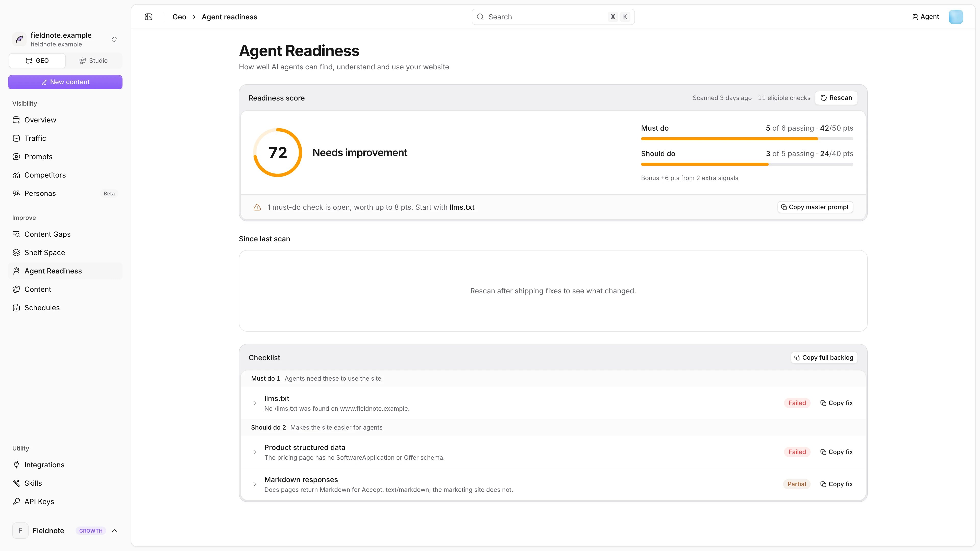This screenshot has width=980, height=551.
Task: Expand the Fieldnote account menu chevron
Action: (114, 531)
